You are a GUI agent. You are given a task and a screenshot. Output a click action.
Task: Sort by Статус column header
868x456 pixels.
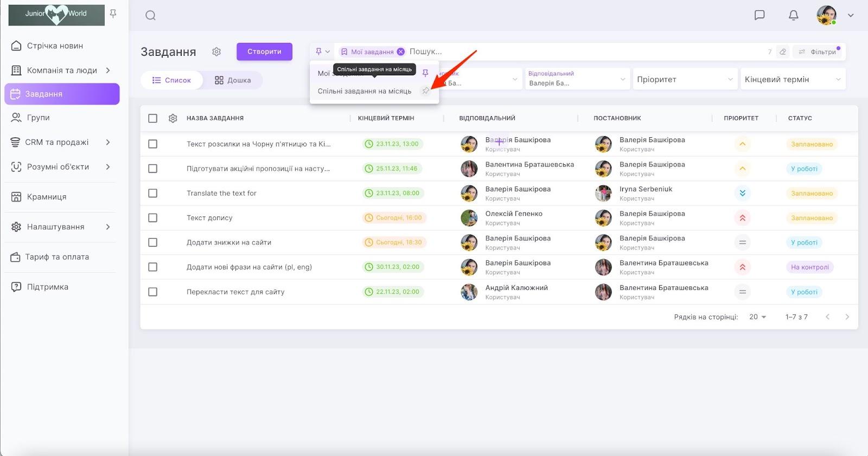[800, 118]
